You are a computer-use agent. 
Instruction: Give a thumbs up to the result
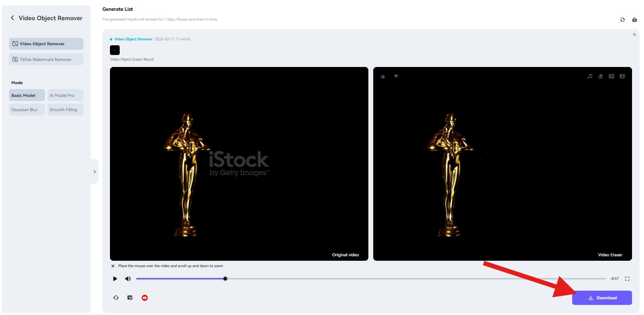click(x=383, y=76)
